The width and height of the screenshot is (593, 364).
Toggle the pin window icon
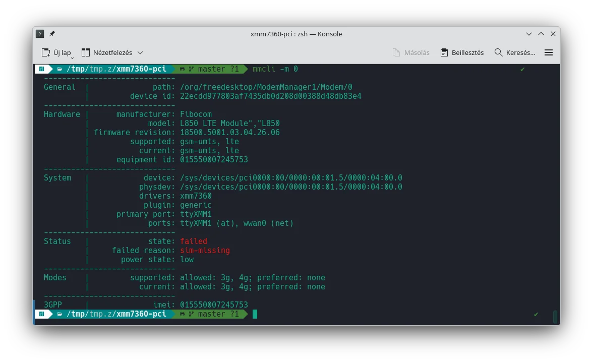[x=52, y=34]
